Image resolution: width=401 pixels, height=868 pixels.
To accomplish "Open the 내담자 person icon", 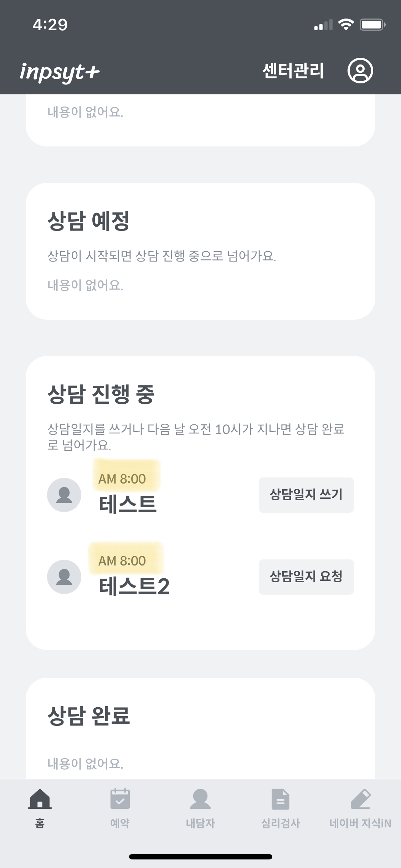I will (x=200, y=799).
